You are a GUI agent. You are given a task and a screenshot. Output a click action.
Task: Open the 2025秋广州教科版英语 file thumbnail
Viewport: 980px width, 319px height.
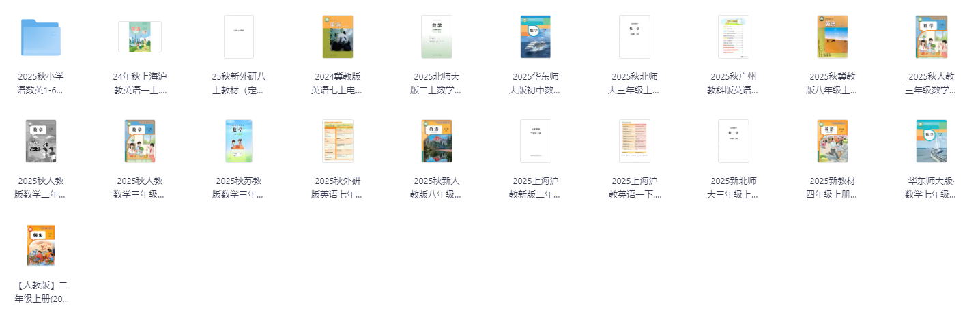(734, 37)
